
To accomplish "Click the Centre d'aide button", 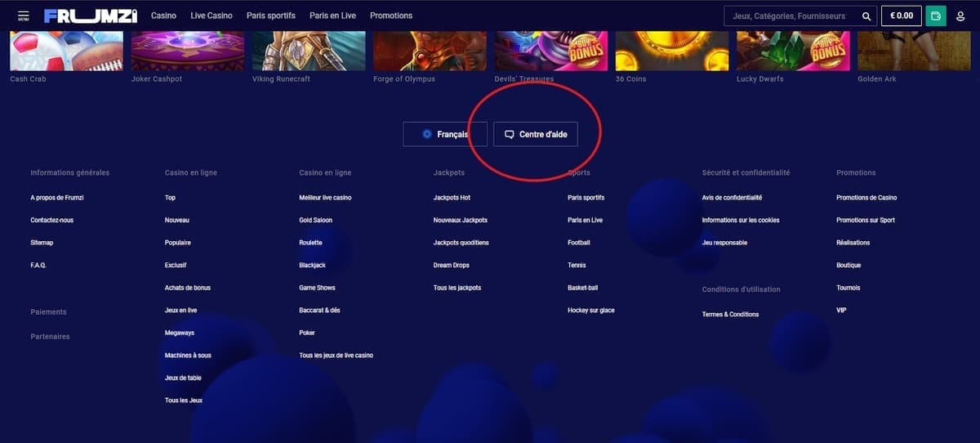I will [536, 134].
